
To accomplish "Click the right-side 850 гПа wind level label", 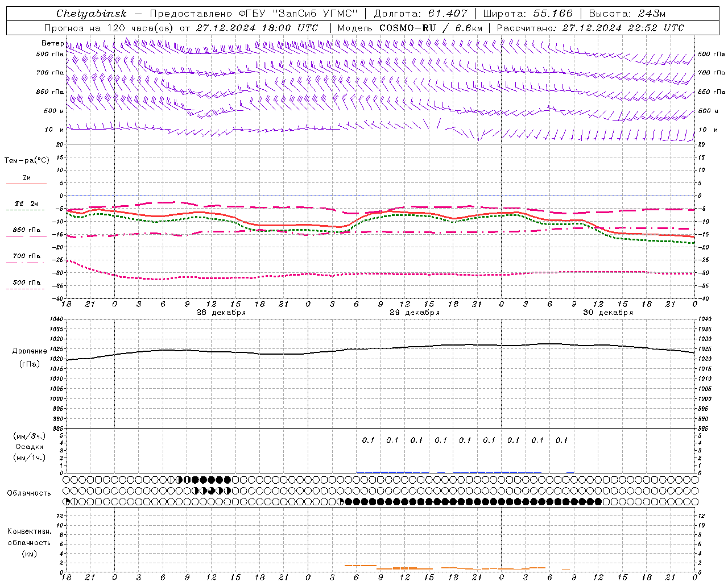I will click(x=712, y=92).
